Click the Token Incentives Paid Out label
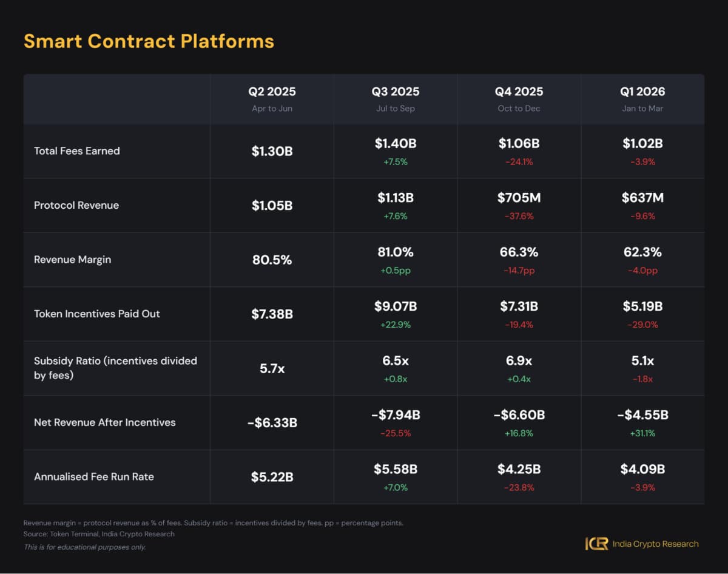 [x=97, y=314]
